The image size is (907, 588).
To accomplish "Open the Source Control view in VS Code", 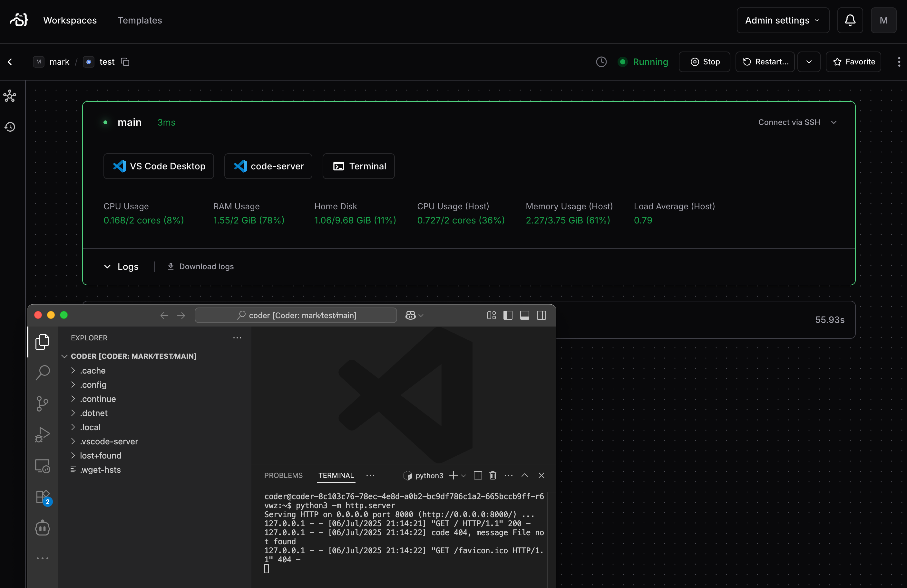I will 42,403.
